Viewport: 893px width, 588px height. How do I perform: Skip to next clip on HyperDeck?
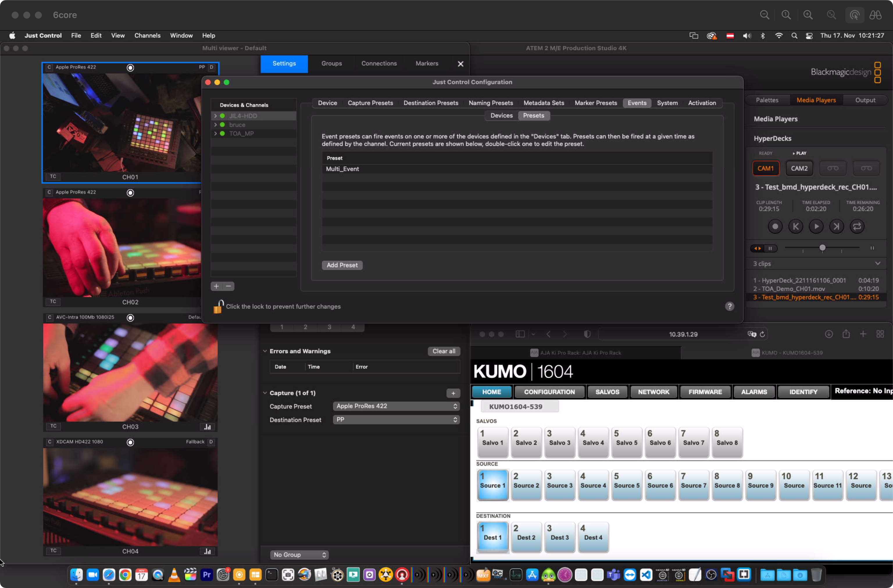(x=836, y=227)
